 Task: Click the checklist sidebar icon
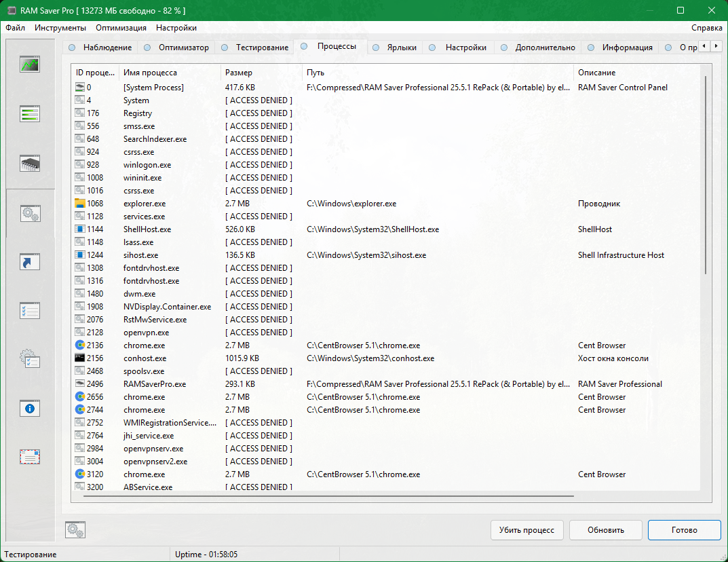(x=30, y=311)
